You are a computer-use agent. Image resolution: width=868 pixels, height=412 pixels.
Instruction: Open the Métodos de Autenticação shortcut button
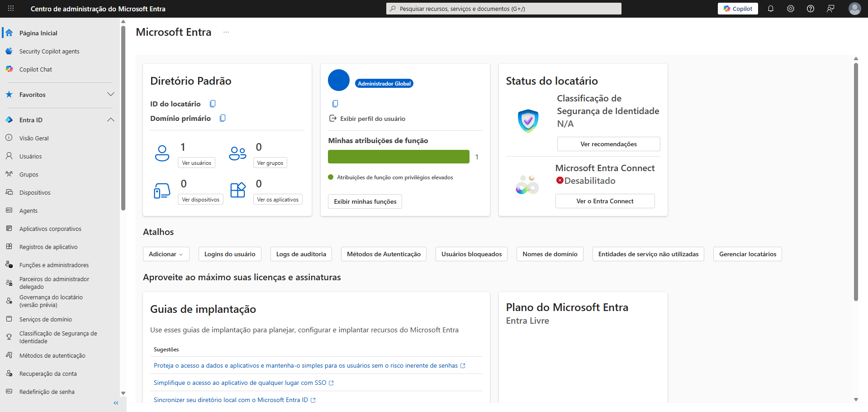tap(384, 254)
